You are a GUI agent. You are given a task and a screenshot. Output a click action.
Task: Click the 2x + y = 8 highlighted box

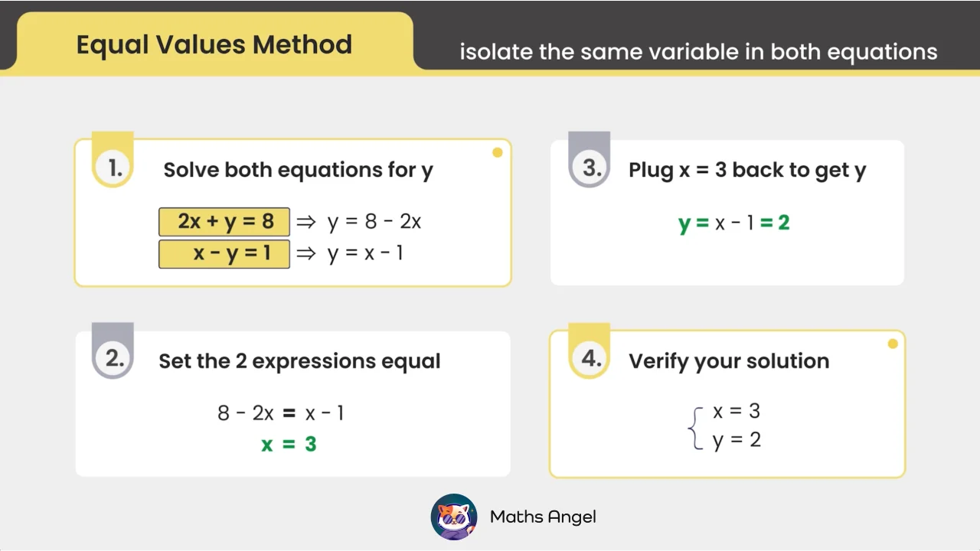[x=224, y=222]
